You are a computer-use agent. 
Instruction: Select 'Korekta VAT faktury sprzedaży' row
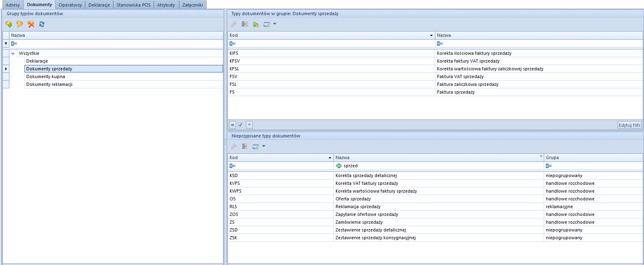click(435, 183)
